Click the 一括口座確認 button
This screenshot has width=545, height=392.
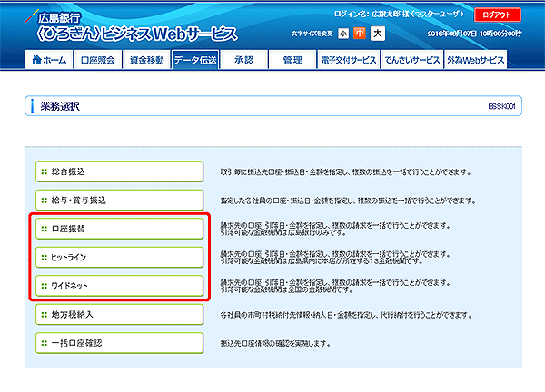pos(119,343)
